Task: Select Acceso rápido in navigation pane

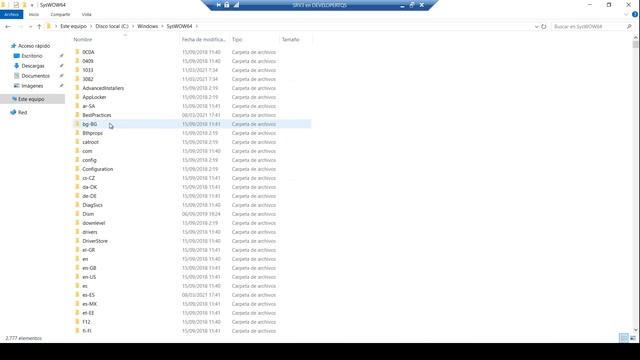Action: (x=34, y=46)
